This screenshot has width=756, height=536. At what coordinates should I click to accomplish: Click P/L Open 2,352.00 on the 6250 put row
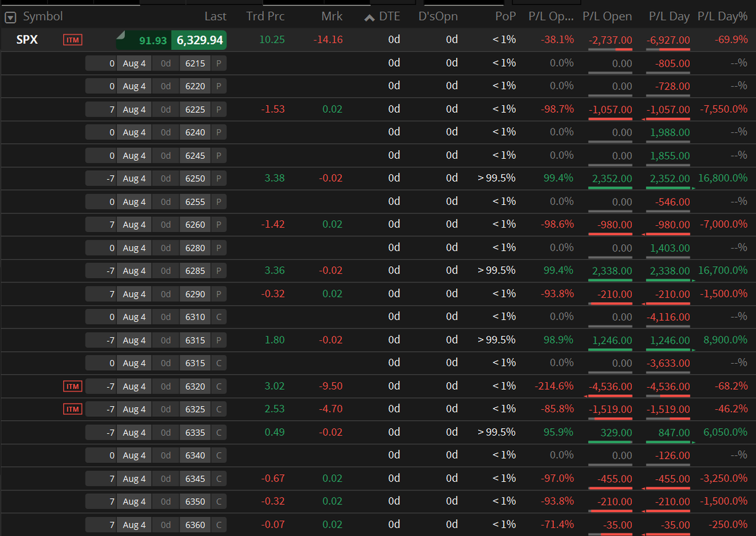612,178
